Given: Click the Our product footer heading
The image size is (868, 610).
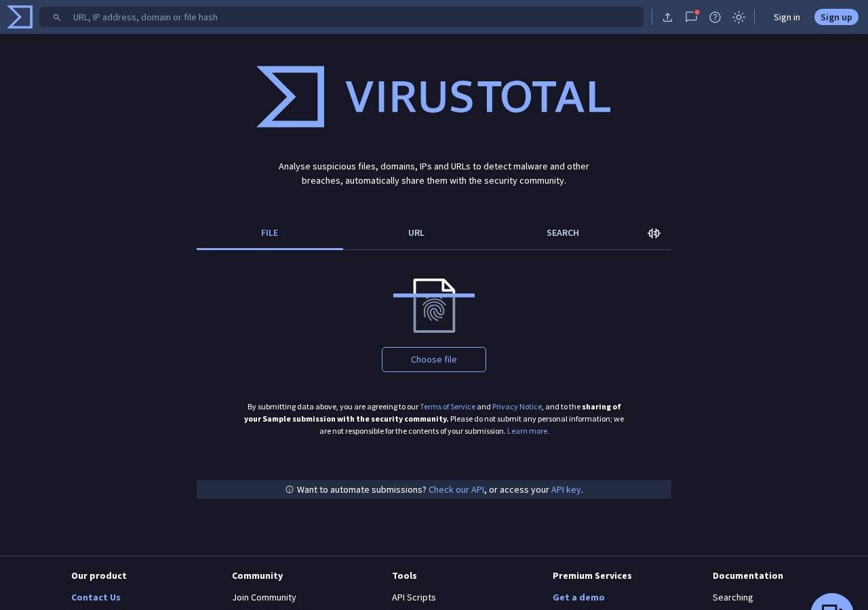Looking at the screenshot, I should click(x=99, y=575).
